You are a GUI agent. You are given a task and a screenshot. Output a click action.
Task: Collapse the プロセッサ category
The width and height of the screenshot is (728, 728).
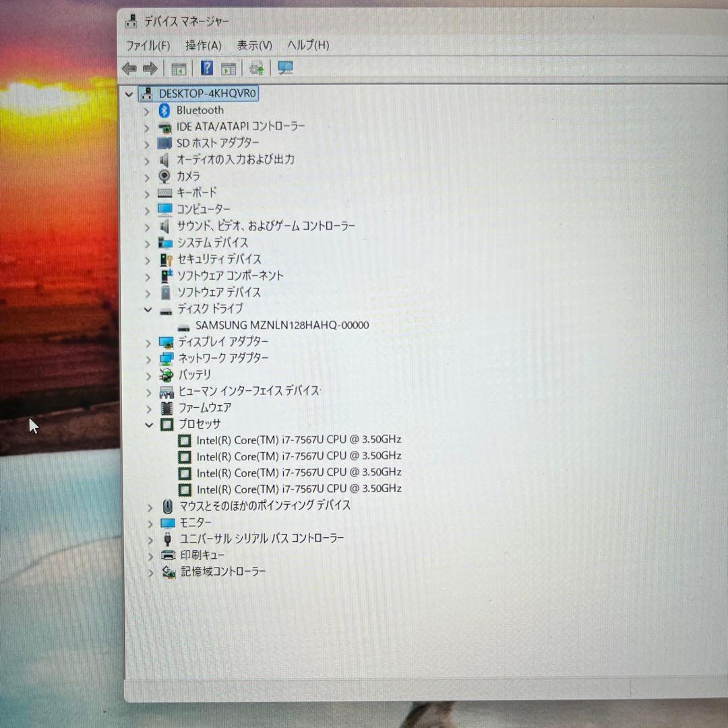148,425
